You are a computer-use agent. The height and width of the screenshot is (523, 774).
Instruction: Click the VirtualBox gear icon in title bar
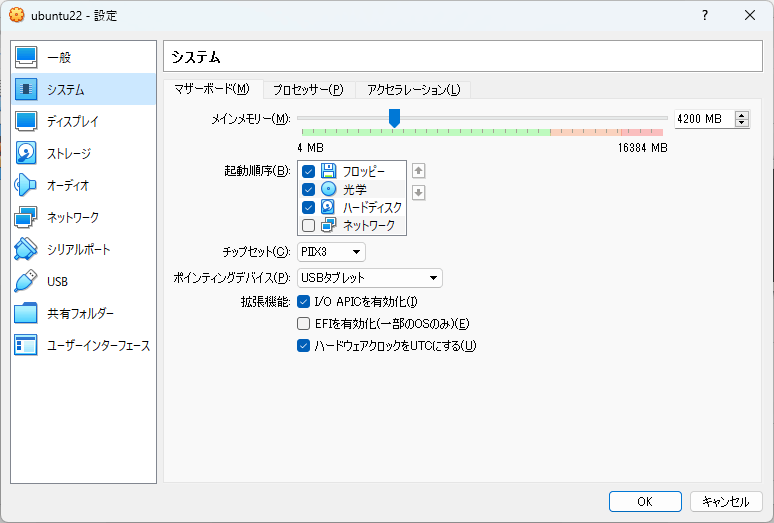(16, 15)
